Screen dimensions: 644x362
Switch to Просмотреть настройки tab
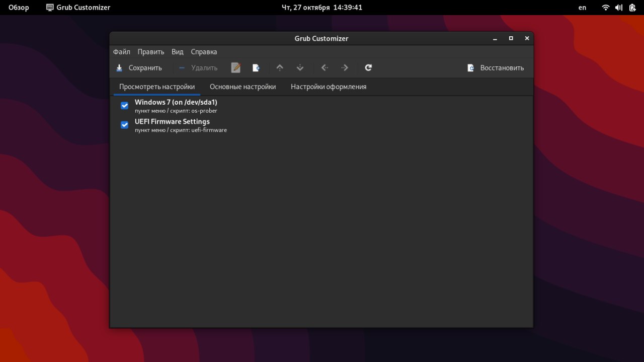(157, 87)
